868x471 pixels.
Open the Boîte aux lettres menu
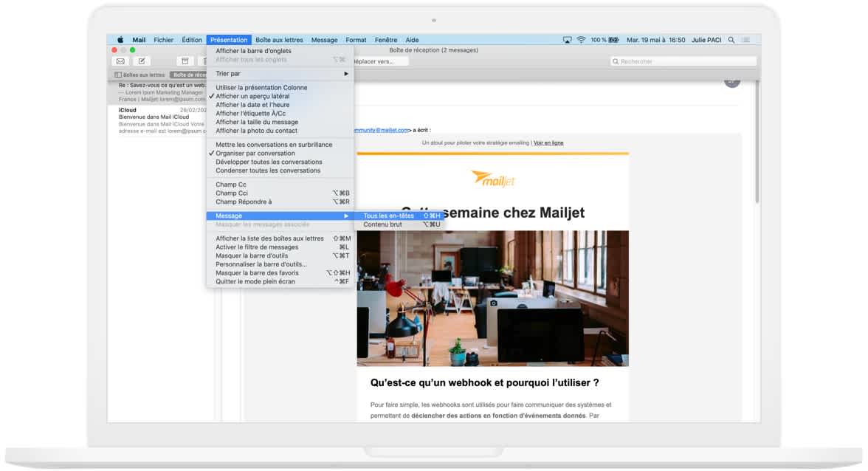point(279,40)
